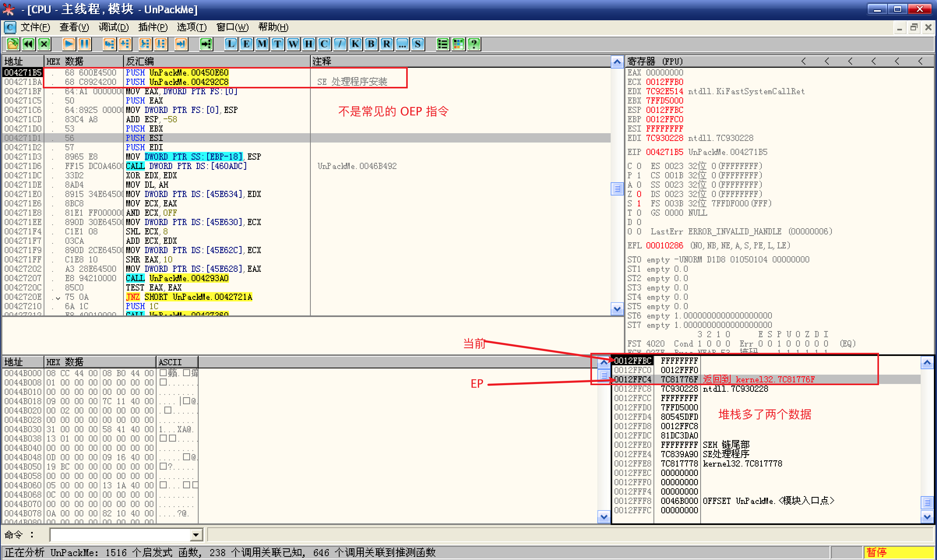The width and height of the screenshot is (937, 560).
Task: Click the Help question mark icon
Action: click(474, 44)
